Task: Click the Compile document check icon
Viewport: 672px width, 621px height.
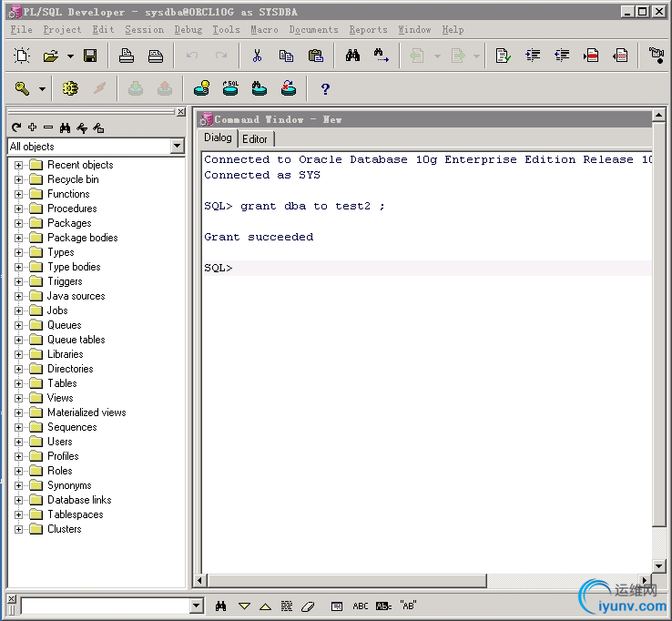Action: [x=503, y=56]
